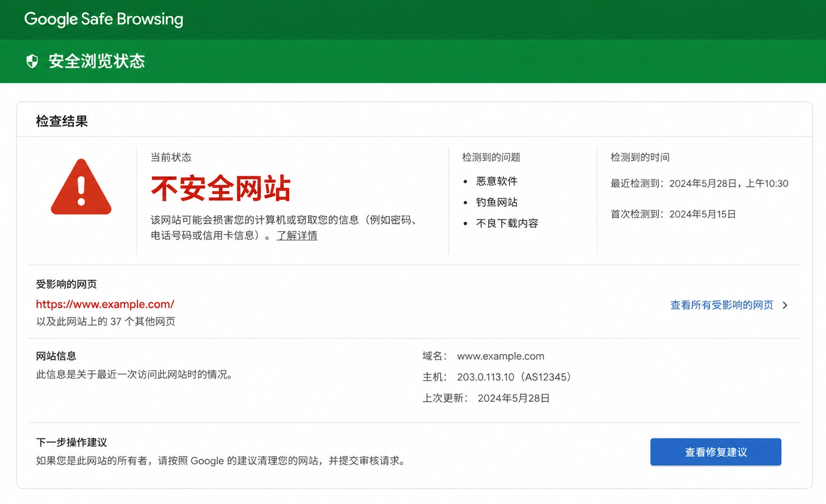This screenshot has width=826, height=504.
Task: Click the 受影响的网页 heading
Action: coord(66,284)
